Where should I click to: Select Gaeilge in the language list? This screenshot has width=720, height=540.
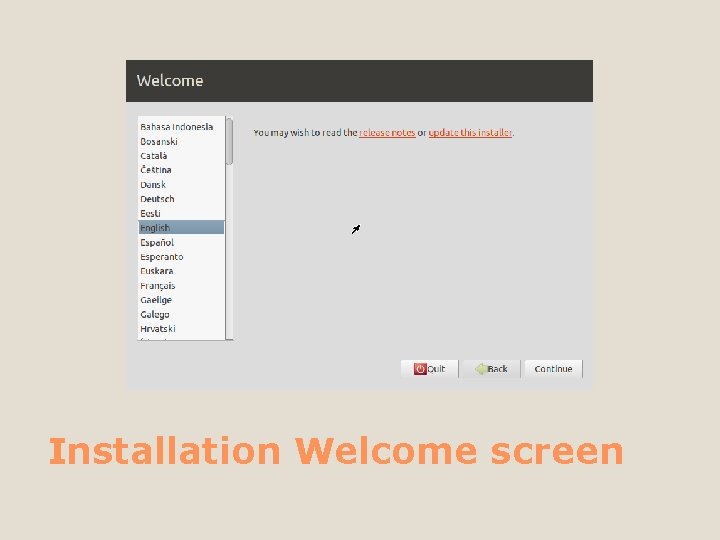pyautogui.click(x=181, y=300)
